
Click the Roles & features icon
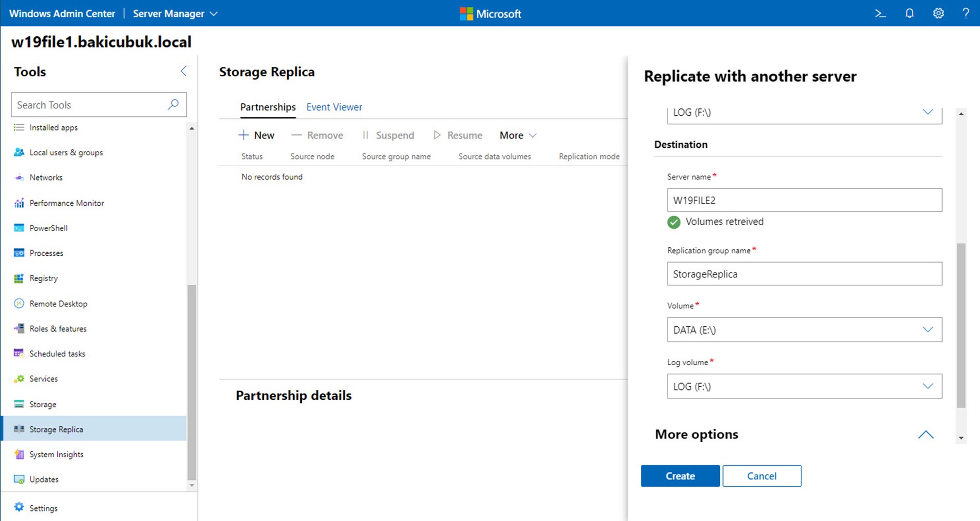(19, 328)
